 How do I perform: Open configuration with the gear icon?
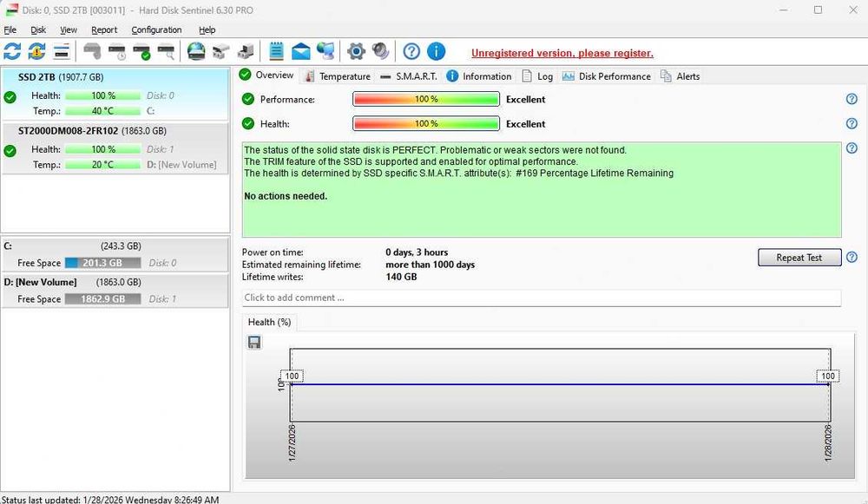(x=356, y=51)
